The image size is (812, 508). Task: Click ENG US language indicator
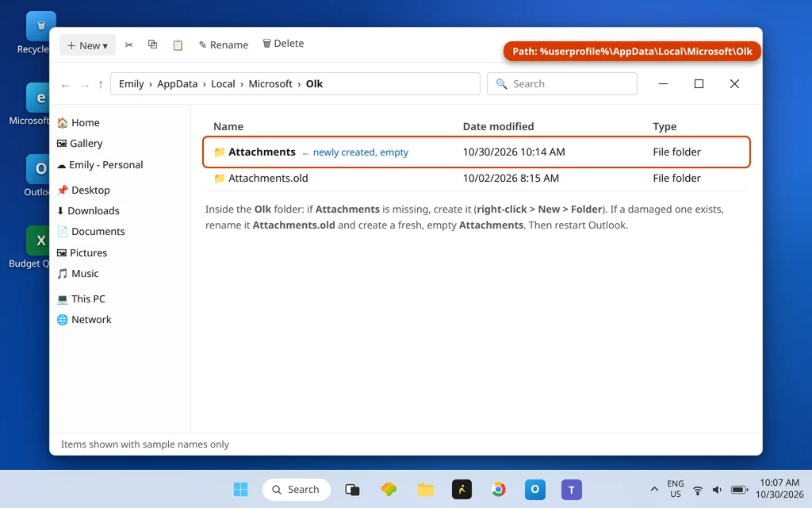pyautogui.click(x=676, y=489)
